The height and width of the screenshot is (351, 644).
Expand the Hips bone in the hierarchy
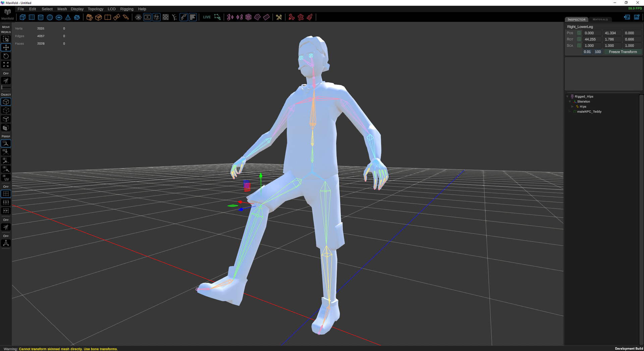[573, 107]
